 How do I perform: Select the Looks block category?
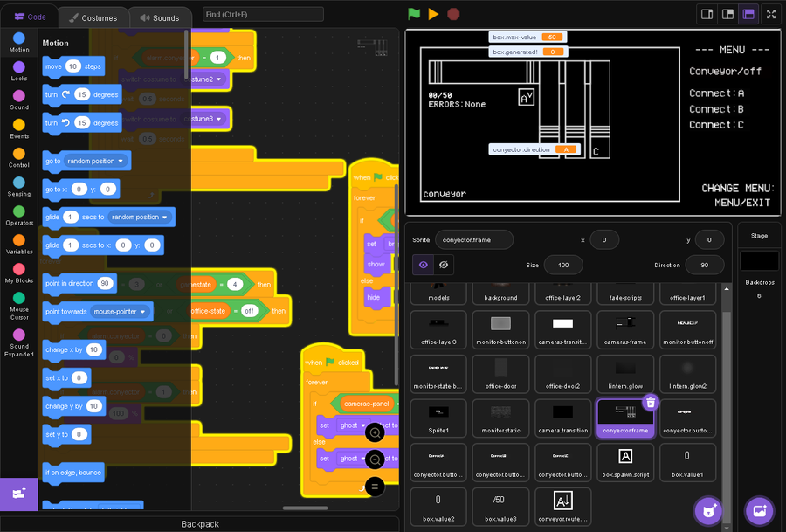[x=19, y=72]
